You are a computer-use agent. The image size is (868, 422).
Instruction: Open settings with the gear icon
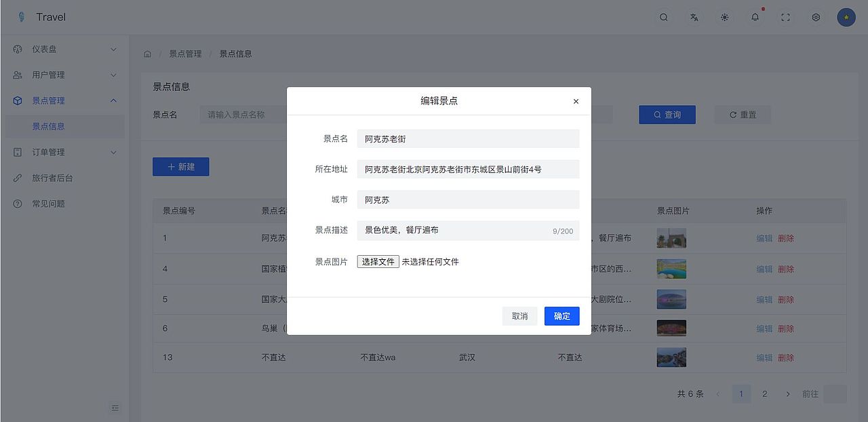point(815,17)
